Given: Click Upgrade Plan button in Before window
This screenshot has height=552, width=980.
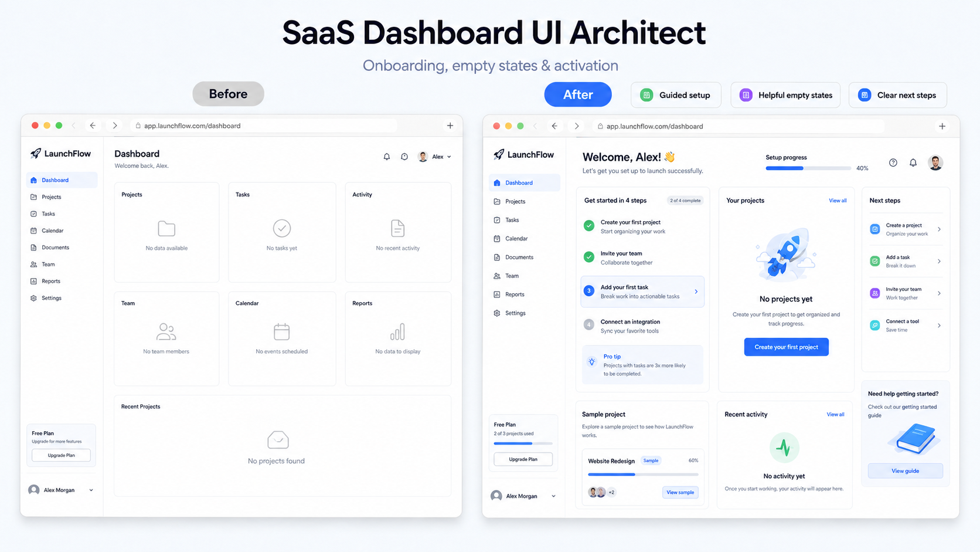Looking at the screenshot, I should click(62, 455).
